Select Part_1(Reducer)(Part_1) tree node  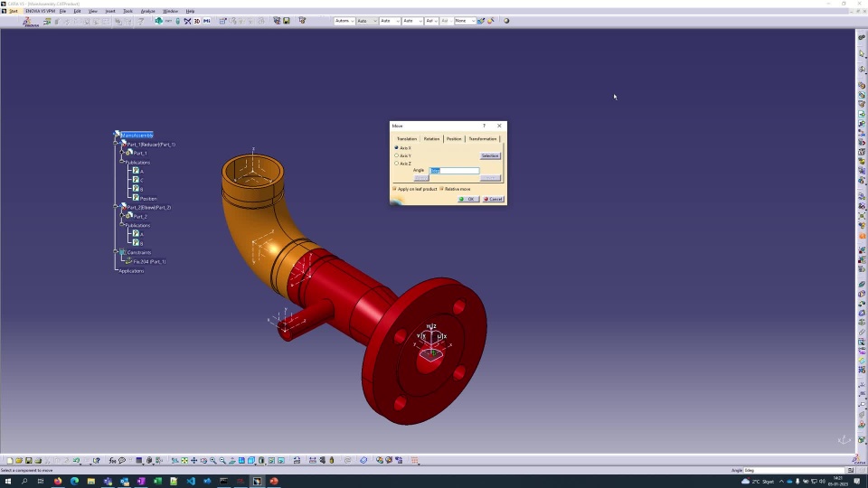[151, 145]
